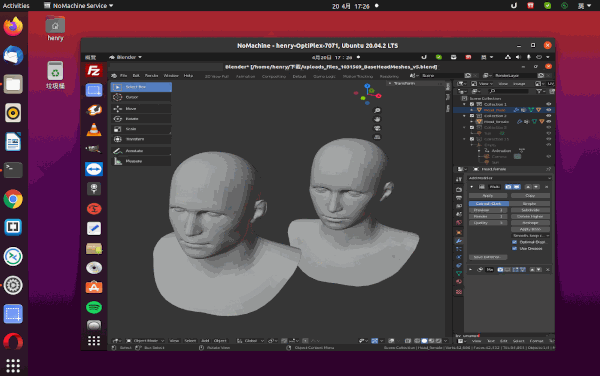Screen dimensions: 600x376
Task: Click the viewport pan hand icon
Action: tap(377, 119)
